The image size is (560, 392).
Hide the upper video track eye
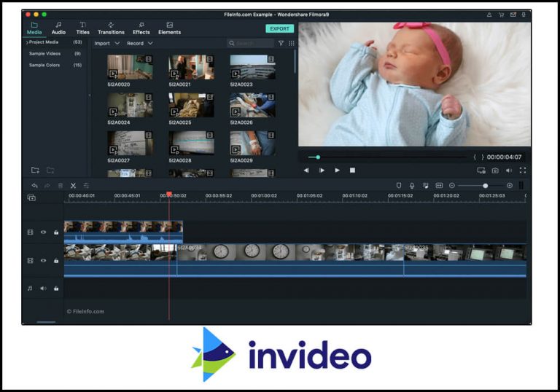pyautogui.click(x=43, y=232)
